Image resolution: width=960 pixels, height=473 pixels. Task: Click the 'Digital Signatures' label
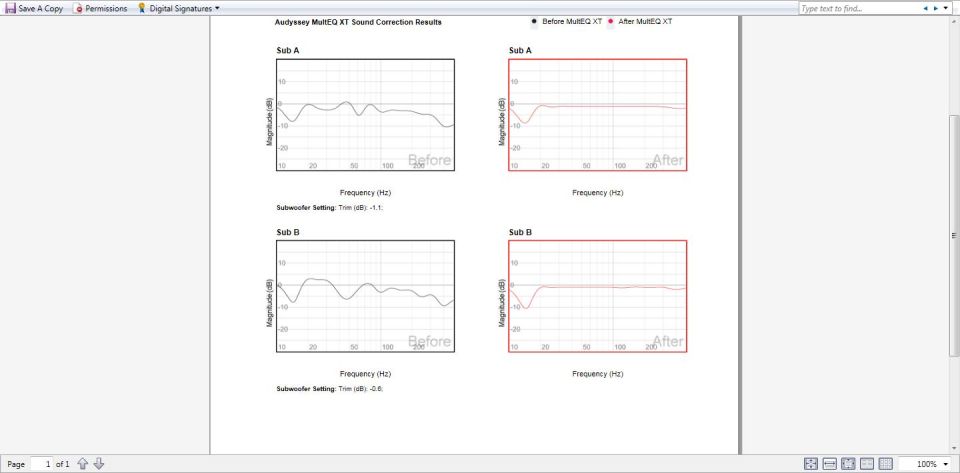(181, 9)
